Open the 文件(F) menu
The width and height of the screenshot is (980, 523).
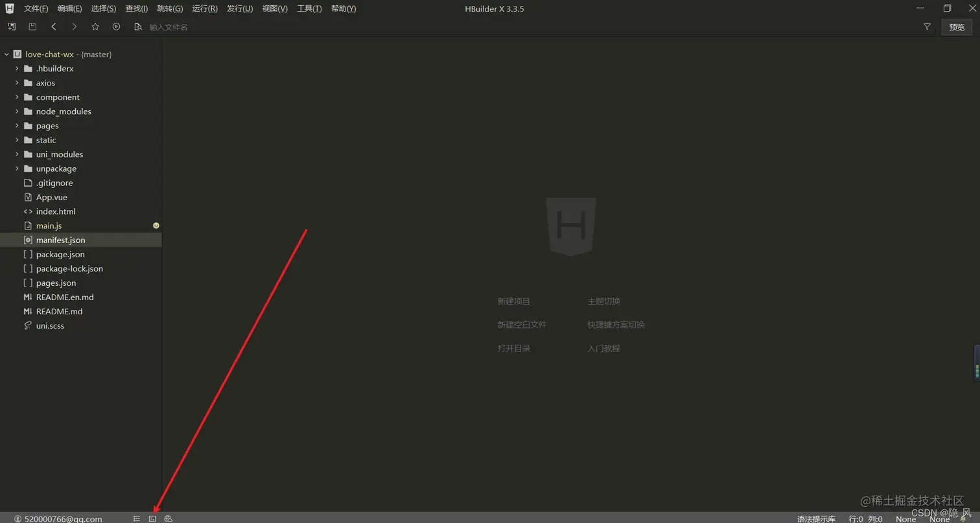pyautogui.click(x=36, y=8)
